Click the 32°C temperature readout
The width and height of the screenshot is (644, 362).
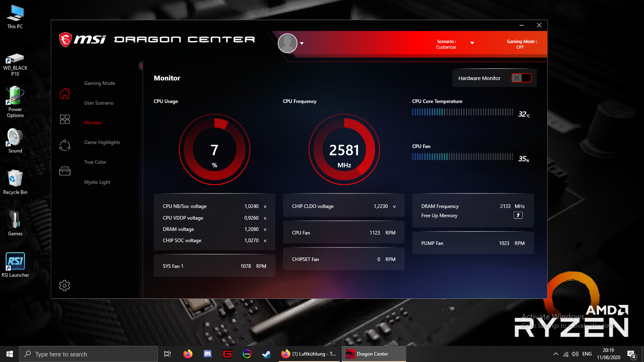click(524, 114)
